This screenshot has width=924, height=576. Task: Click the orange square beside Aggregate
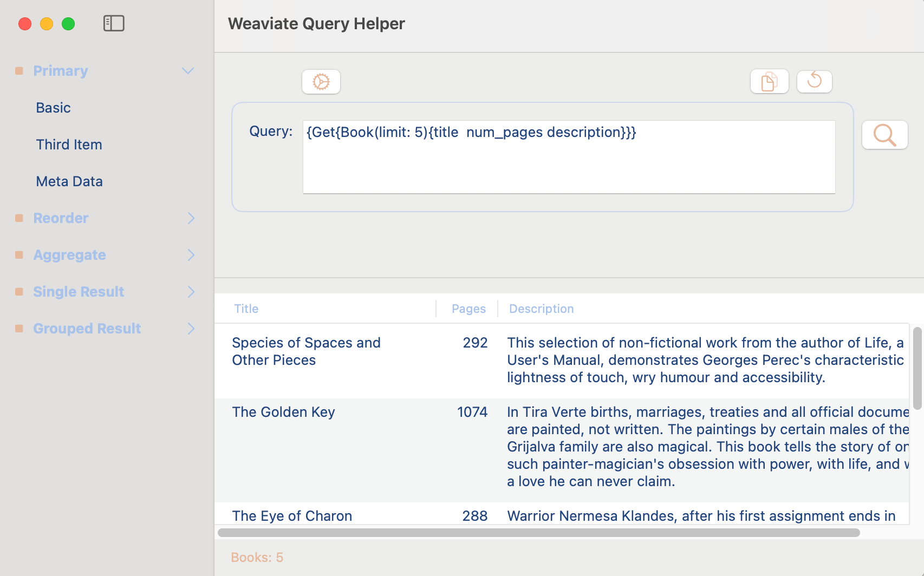coord(19,254)
